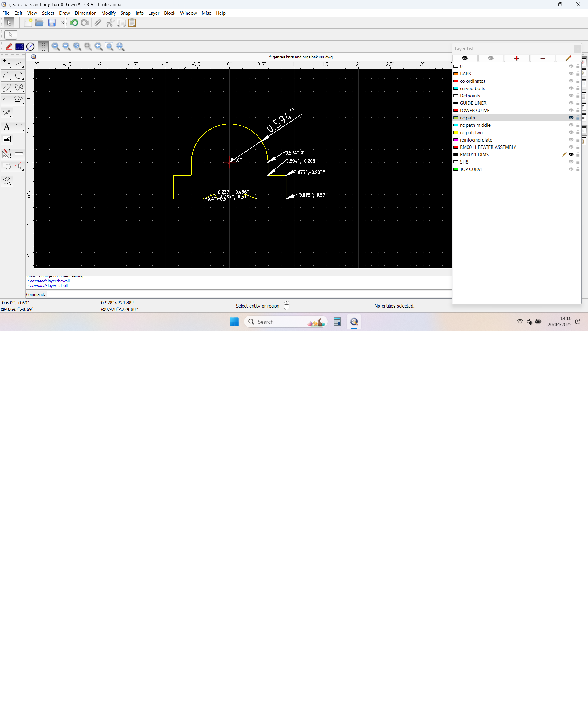Expand the file toolbar overflow chevron

tap(63, 23)
